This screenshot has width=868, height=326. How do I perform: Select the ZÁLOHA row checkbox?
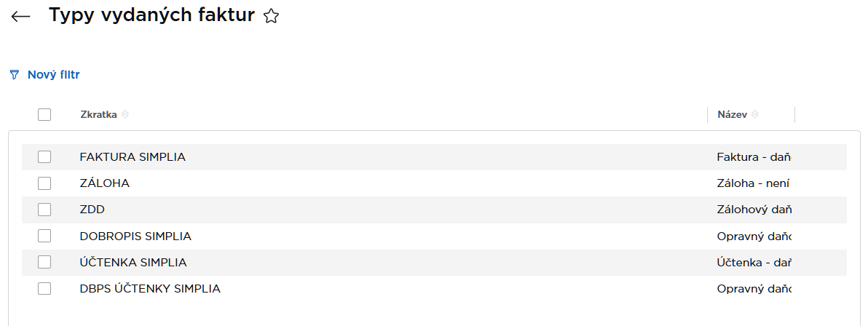coord(44,183)
